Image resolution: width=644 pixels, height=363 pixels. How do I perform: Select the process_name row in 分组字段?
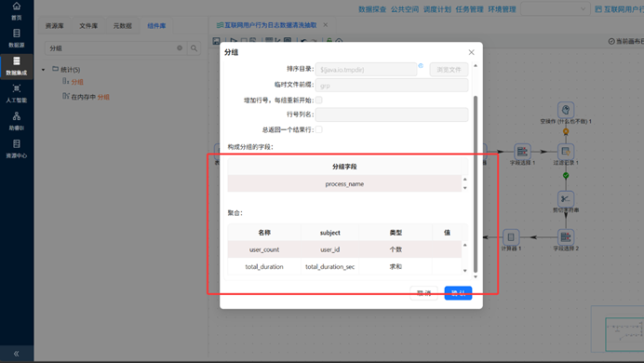[x=344, y=184]
